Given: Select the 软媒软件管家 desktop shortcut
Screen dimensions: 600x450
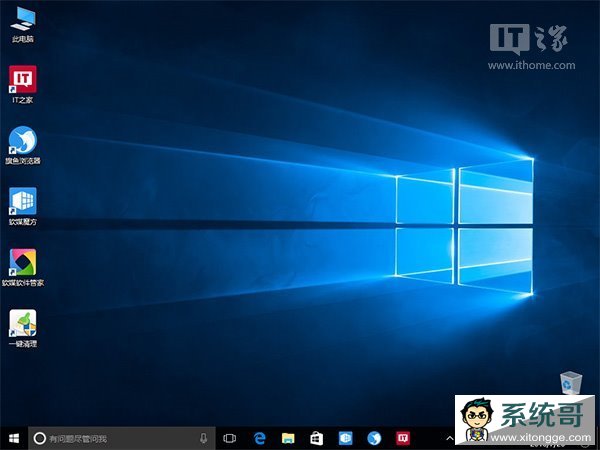Looking at the screenshot, I should [23, 268].
